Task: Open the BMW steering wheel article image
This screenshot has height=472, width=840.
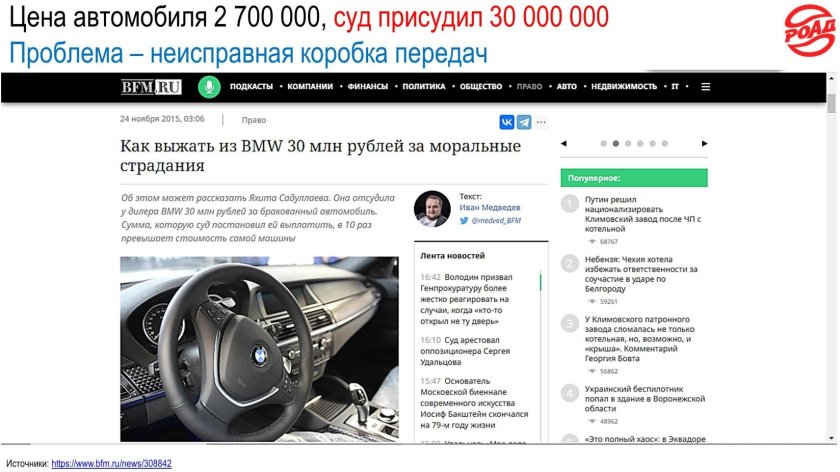Action: tap(259, 349)
